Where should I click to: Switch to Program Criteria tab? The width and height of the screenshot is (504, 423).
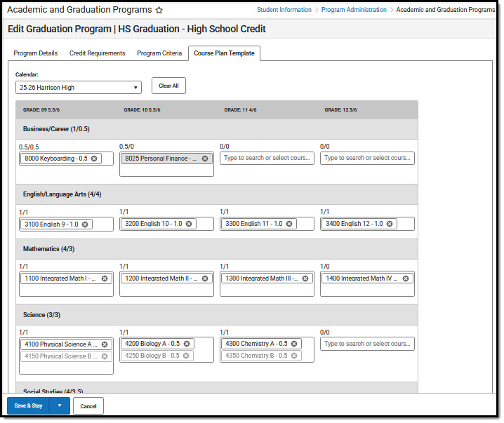(159, 53)
